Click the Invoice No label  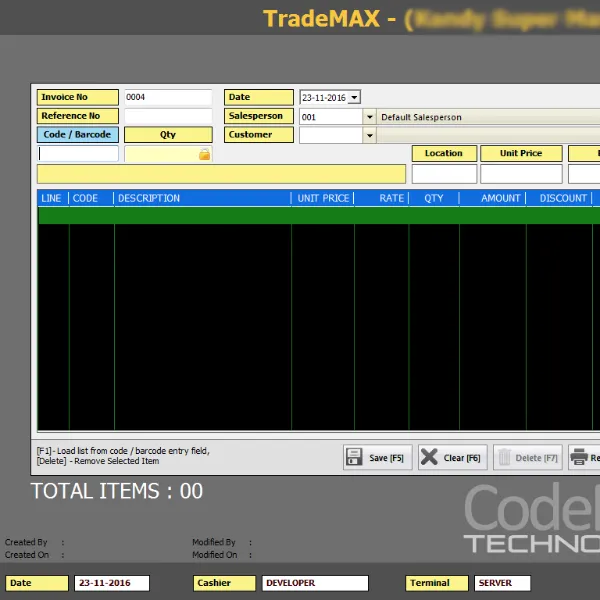click(x=78, y=97)
